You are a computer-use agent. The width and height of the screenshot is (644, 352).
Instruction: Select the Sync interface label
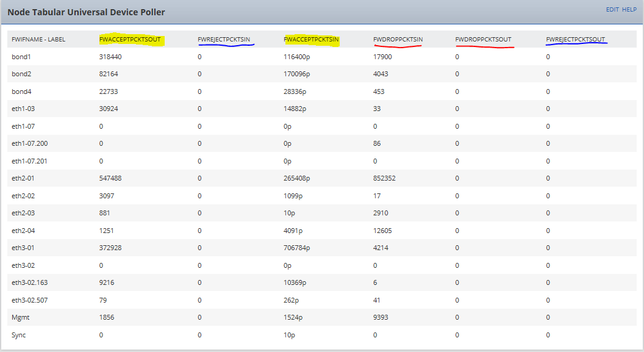click(18, 335)
